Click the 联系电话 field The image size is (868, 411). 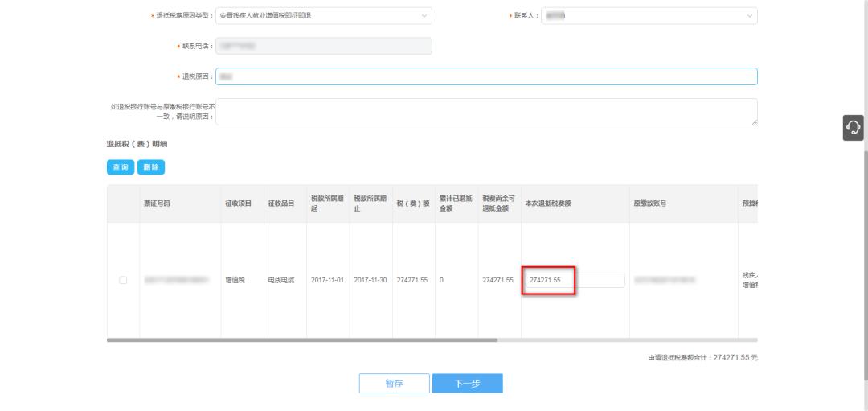324,46
